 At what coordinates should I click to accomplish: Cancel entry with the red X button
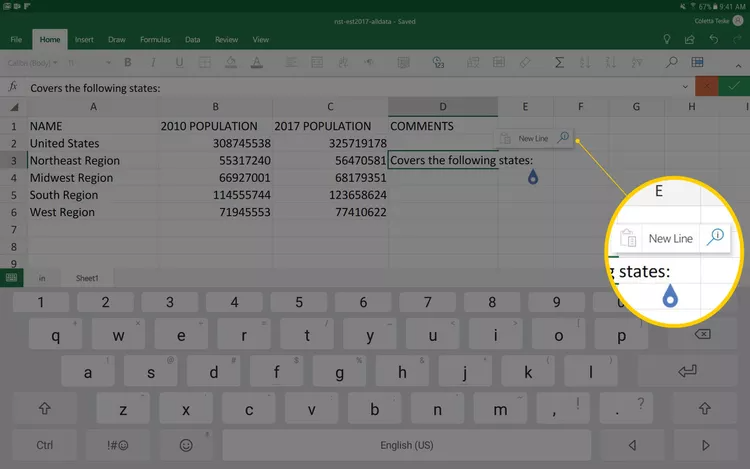708,87
